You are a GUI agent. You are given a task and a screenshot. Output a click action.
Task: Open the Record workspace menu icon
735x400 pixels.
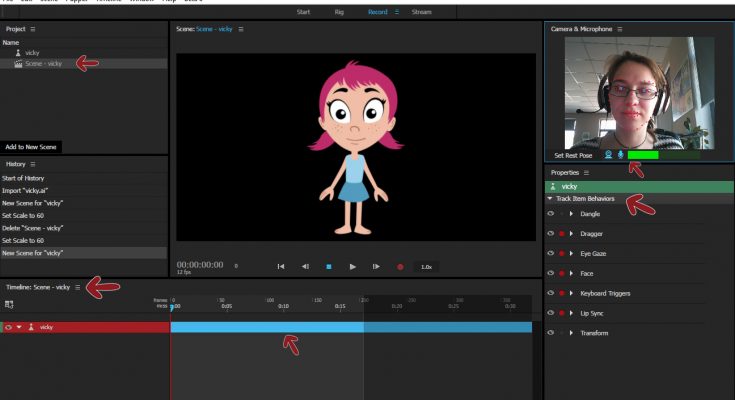pyautogui.click(x=397, y=12)
